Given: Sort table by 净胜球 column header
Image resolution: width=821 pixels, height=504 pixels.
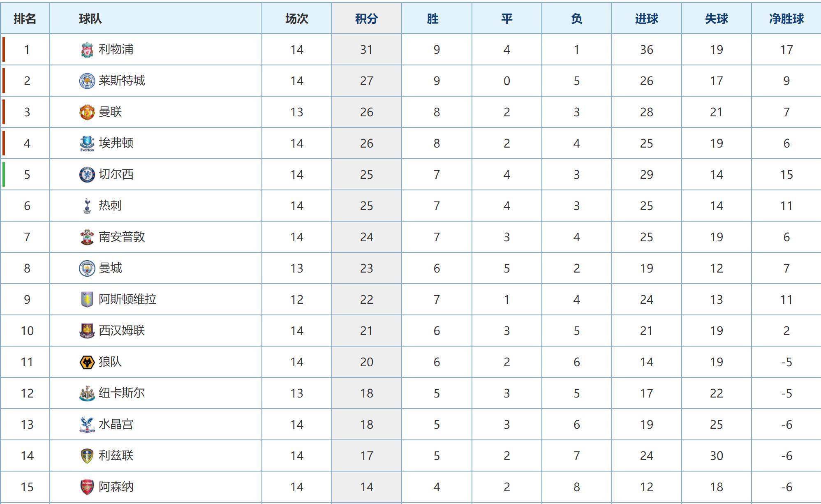Looking at the screenshot, I should pyautogui.click(x=786, y=18).
